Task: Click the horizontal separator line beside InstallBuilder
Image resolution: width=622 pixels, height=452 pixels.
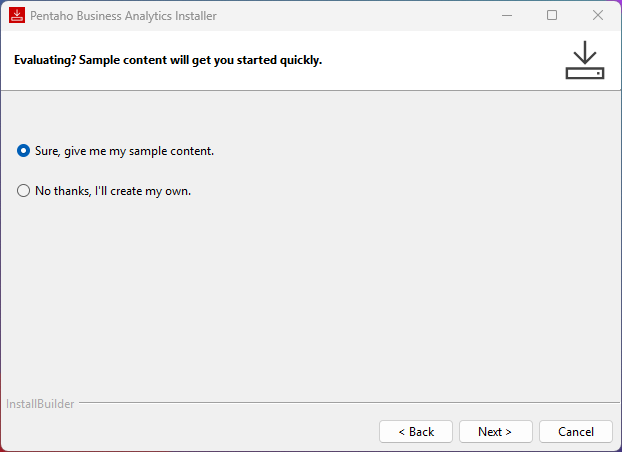Action: click(340, 404)
